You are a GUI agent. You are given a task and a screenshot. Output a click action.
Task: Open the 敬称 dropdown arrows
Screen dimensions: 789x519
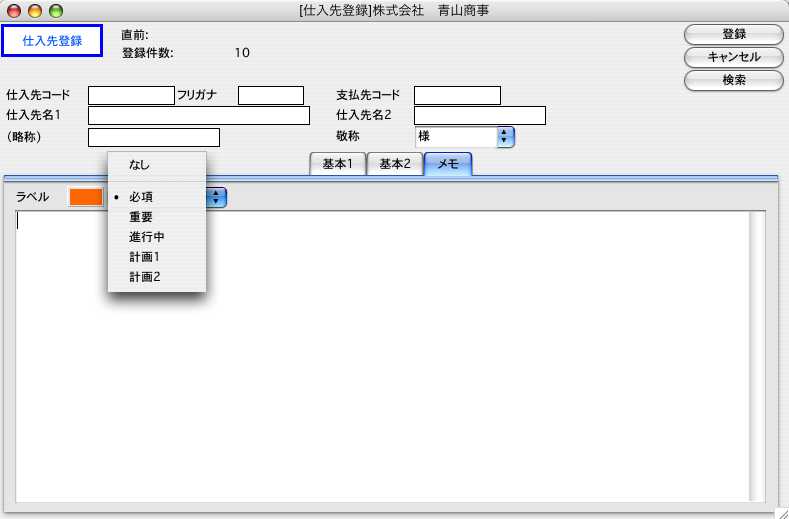[505, 136]
